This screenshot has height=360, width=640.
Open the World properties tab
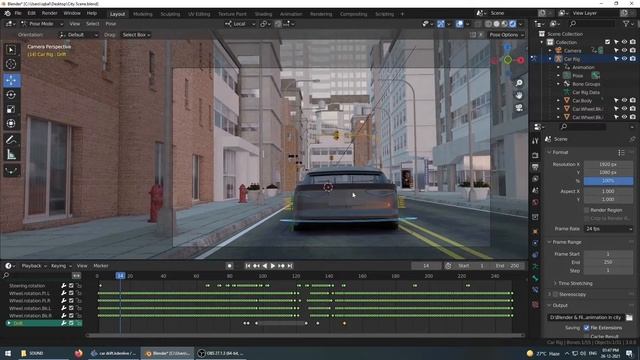(535, 202)
